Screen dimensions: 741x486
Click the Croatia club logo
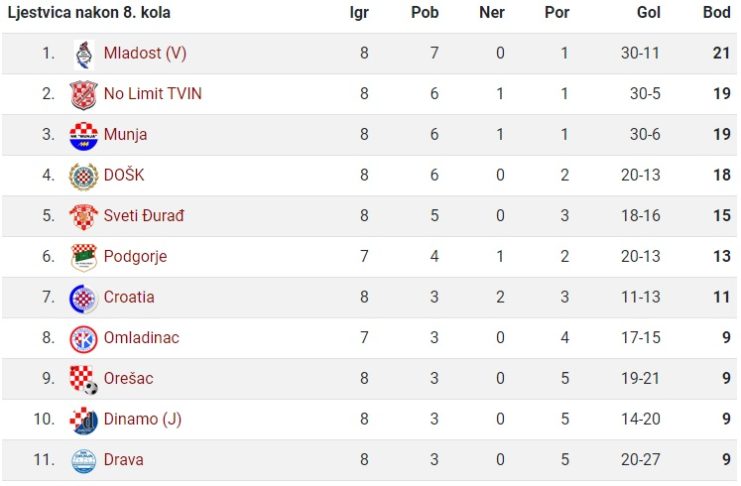click(x=84, y=298)
